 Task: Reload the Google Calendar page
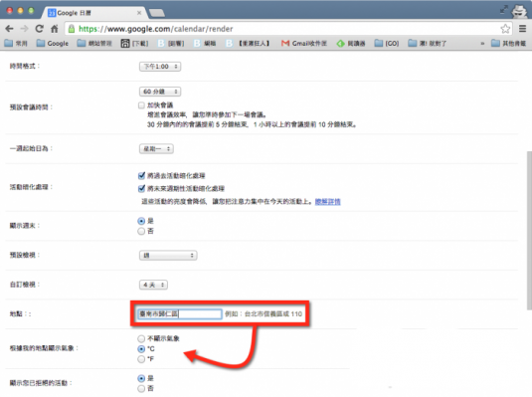(40, 29)
